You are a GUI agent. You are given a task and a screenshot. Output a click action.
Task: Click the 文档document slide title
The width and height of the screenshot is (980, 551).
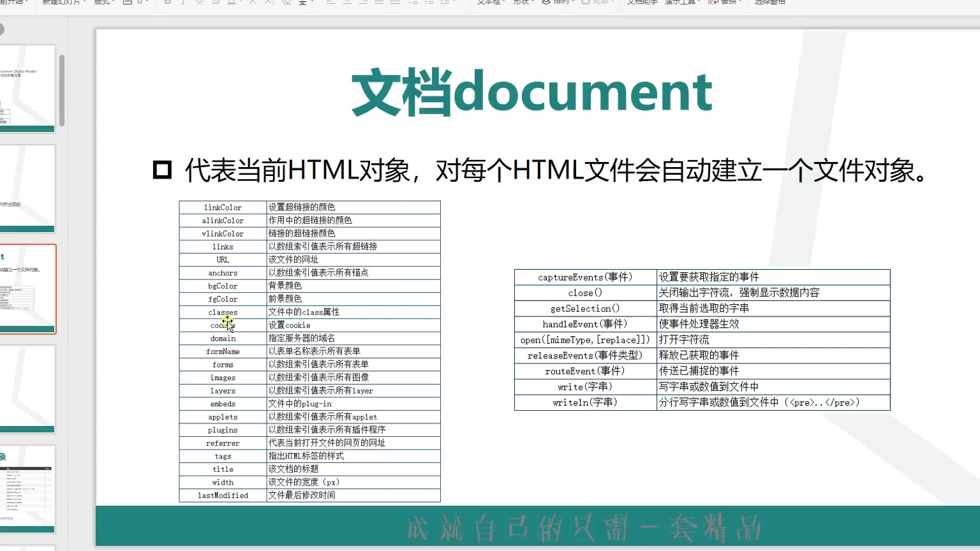(531, 93)
